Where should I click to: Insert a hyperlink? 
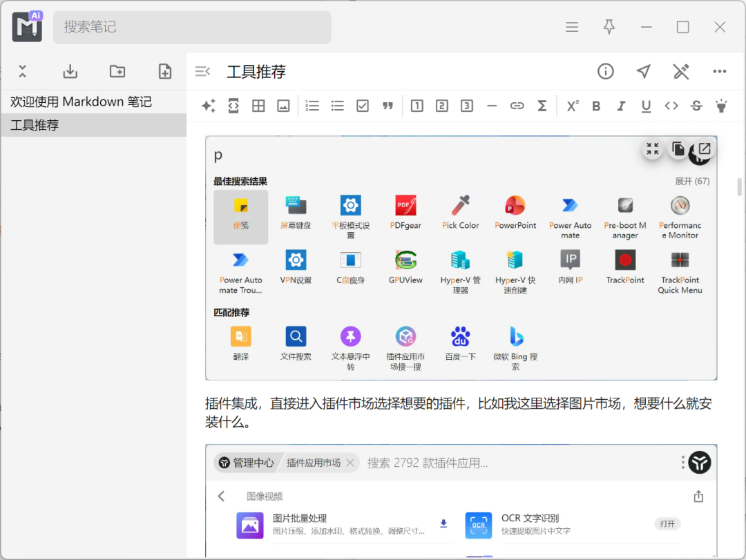click(x=517, y=106)
